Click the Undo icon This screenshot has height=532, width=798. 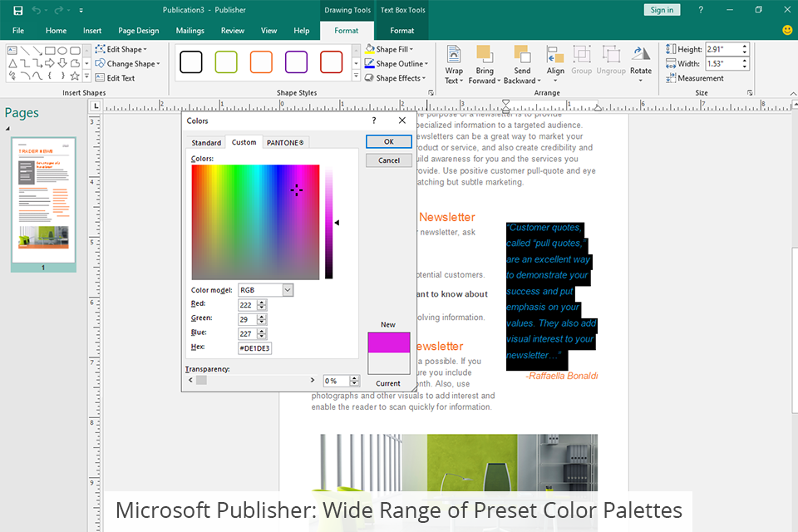pyautogui.click(x=36, y=10)
